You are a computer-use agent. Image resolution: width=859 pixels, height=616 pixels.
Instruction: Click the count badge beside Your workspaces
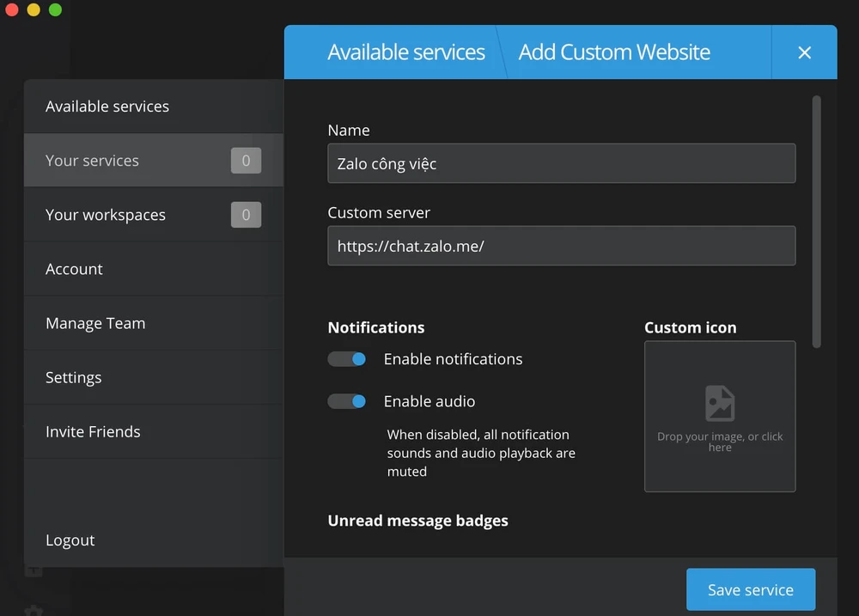(246, 215)
